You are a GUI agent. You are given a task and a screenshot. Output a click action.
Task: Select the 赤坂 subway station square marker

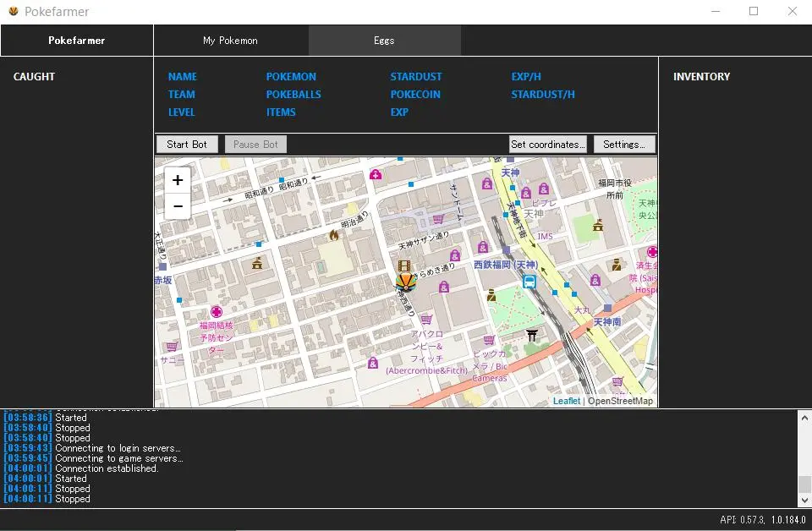[x=162, y=267]
